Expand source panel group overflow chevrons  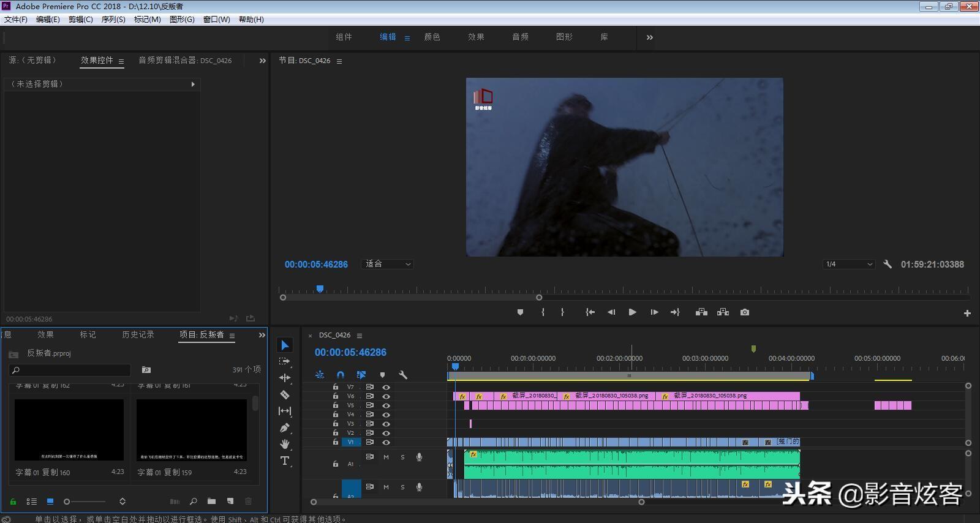tap(262, 61)
